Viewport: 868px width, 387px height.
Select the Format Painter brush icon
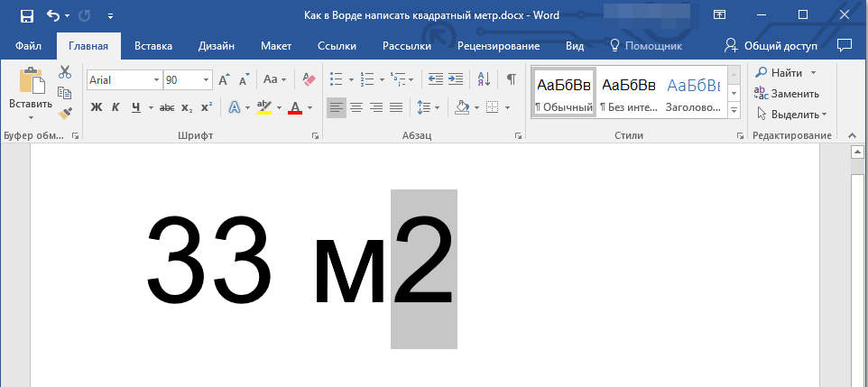pos(65,112)
